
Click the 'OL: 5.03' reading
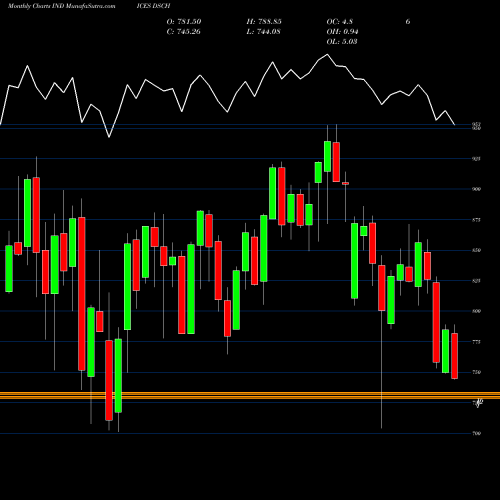tap(342, 42)
